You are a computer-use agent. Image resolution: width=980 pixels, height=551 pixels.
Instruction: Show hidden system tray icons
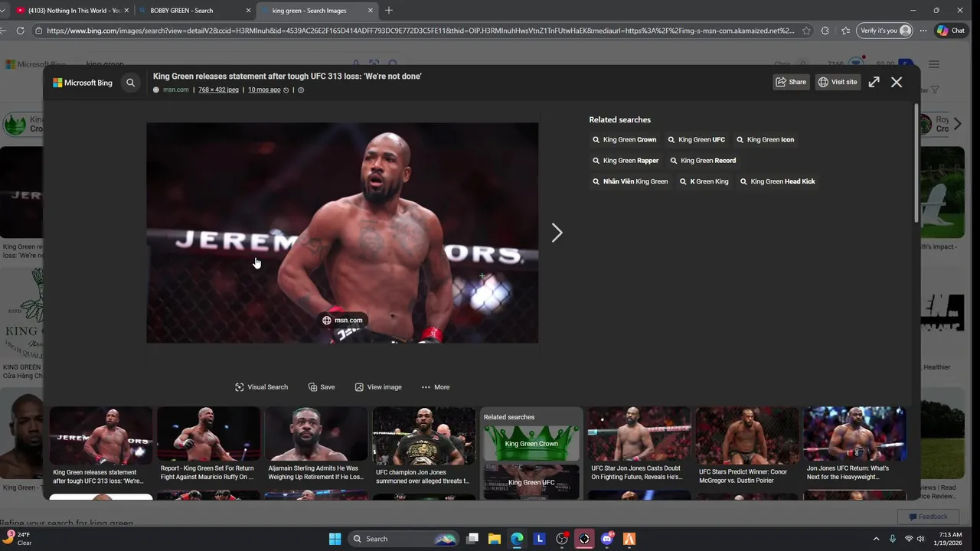coord(876,539)
